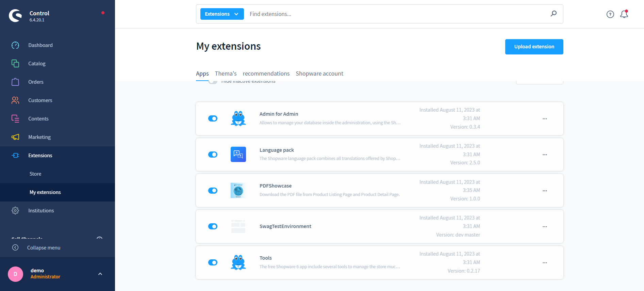Expand the demo user menu chevron
Image resolution: width=644 pixels, height=291 pixels.
tap(100, 274)
